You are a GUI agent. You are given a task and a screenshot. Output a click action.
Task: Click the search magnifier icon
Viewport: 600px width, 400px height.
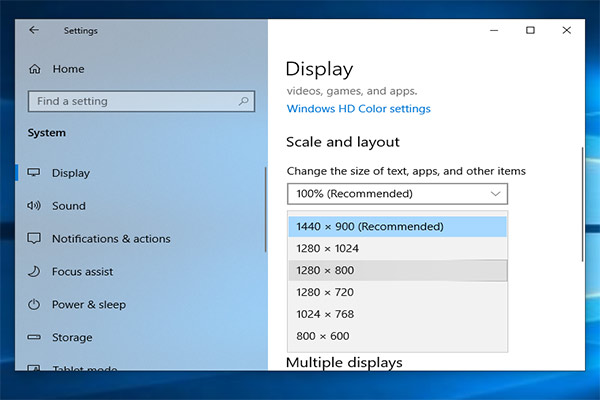[x=245, y=101]
